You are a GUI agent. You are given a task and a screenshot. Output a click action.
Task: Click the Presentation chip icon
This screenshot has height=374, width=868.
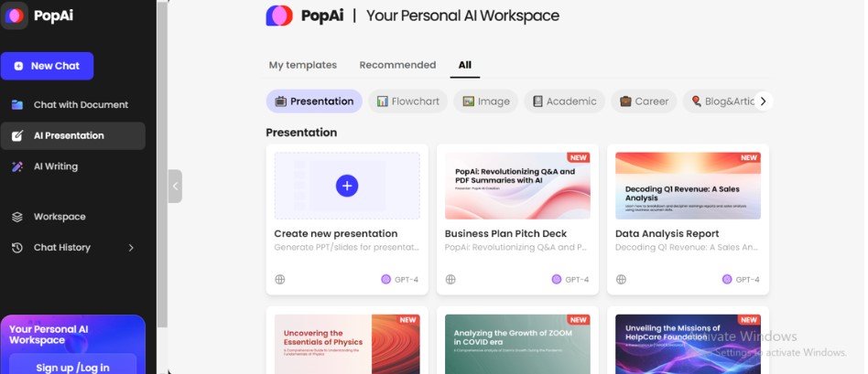[281, 102]
